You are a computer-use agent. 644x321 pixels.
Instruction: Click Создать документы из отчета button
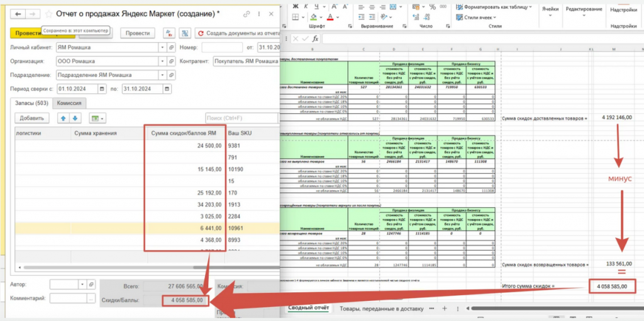pyautogui.click(x=237, y=33)
